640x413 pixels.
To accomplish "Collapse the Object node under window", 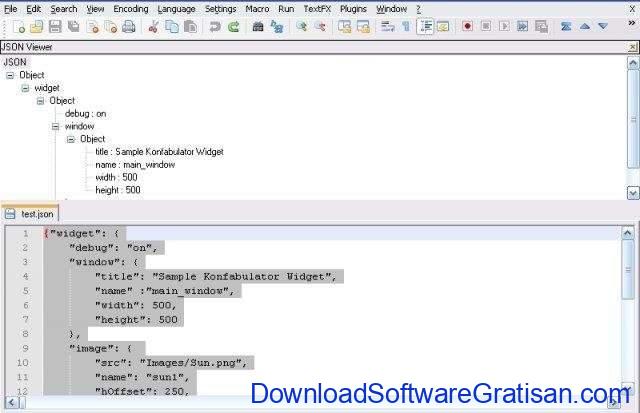I will pyautogui.click(x=71, y=140).
